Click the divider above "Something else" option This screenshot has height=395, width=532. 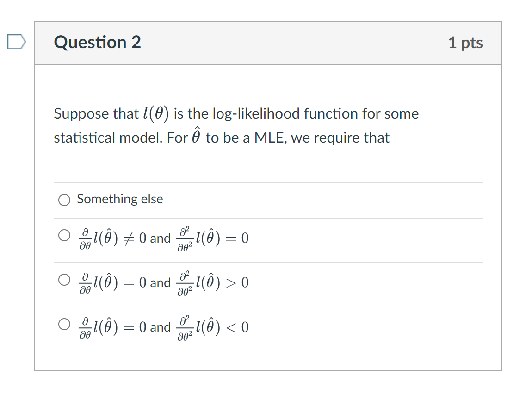pos(268,182)
